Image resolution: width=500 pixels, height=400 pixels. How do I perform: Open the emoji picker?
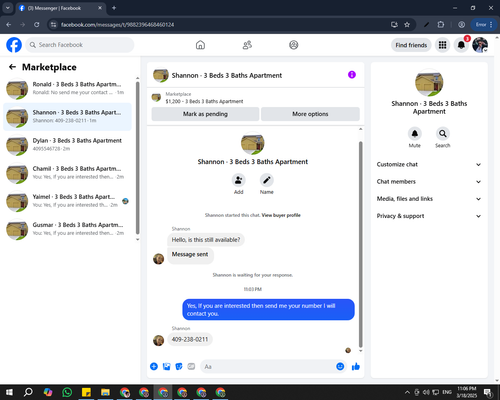coord(340,367)
